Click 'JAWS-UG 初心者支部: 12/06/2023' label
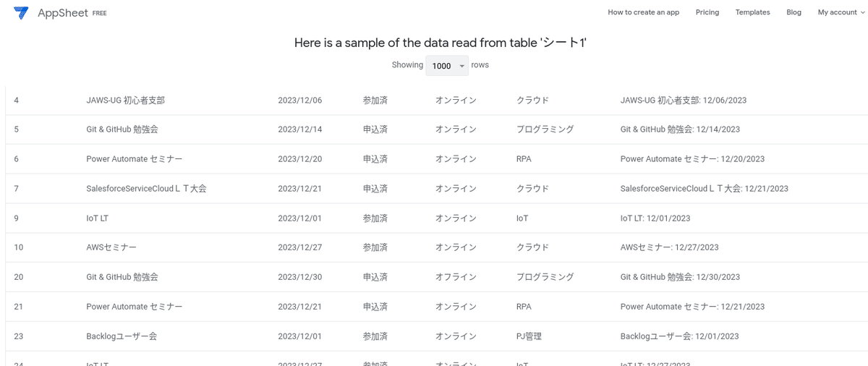The image size is (868, 366). point(684,101)
